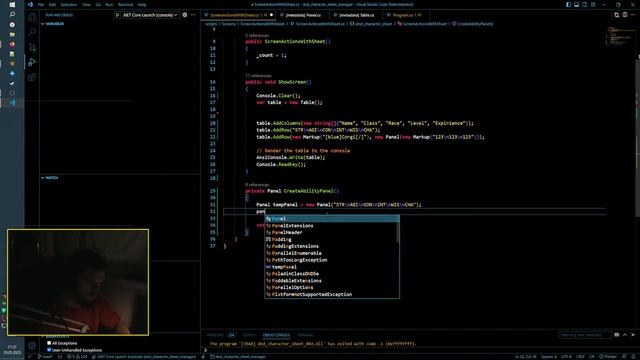Screen dimensions: 640x360
Task: Open VS Code taskbar icon
Action: (x=12, y=103)
